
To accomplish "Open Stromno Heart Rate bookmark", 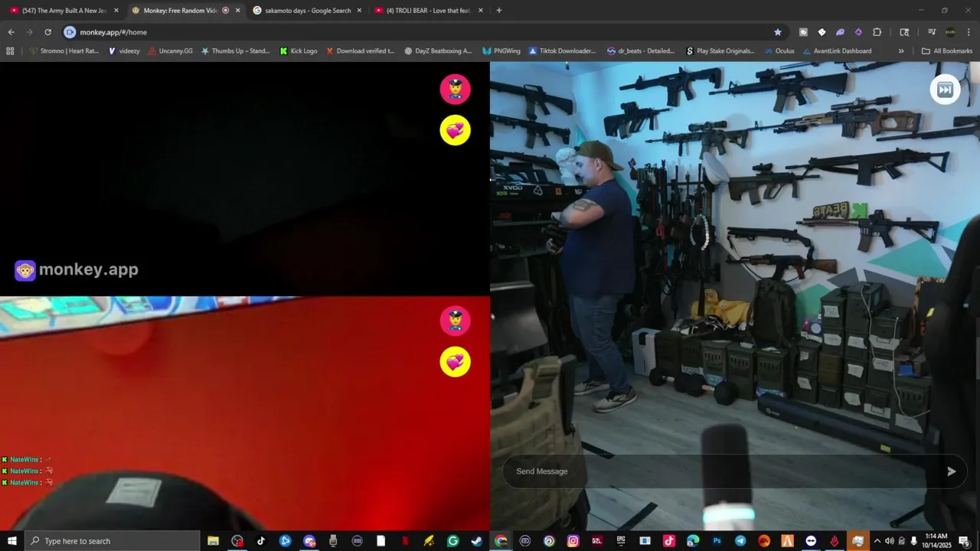I will [x=64, y=51].
